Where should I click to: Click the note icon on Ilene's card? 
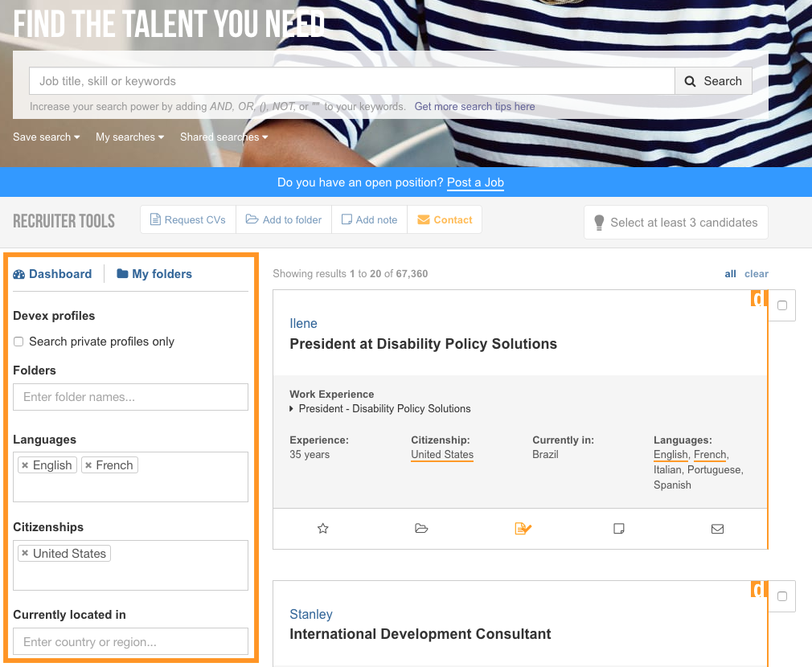pos(619,528)
